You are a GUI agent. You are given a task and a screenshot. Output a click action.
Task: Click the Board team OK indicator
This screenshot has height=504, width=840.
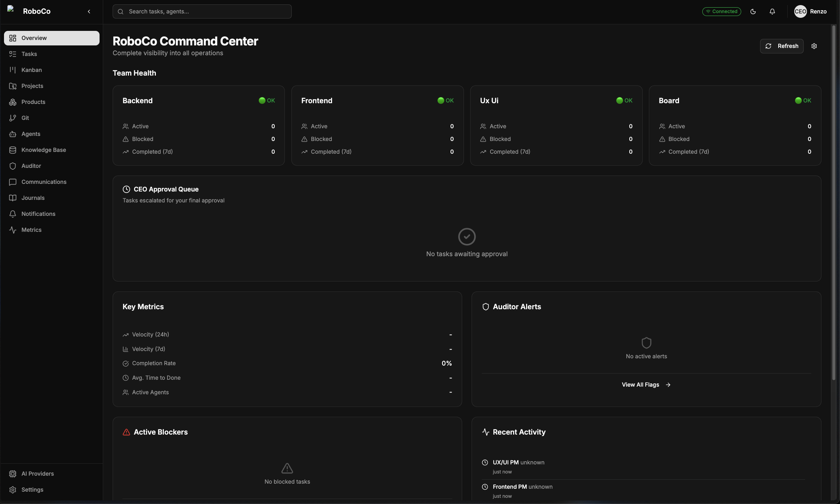tap(803, 101)
